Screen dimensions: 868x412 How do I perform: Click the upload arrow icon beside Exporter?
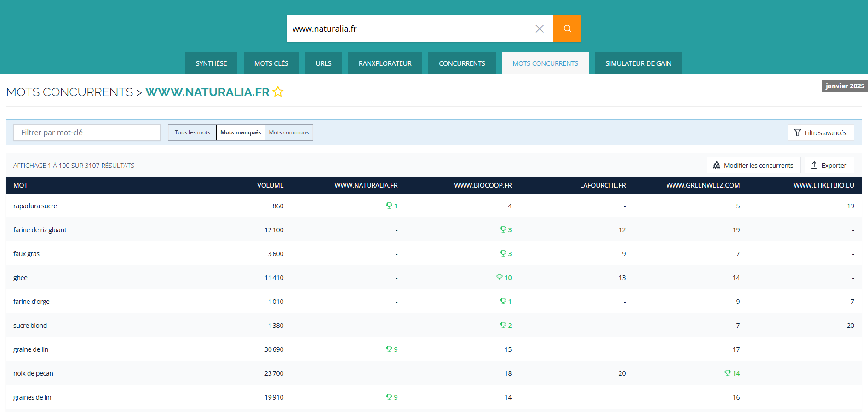pyautogui.click(x=814, y=165)
